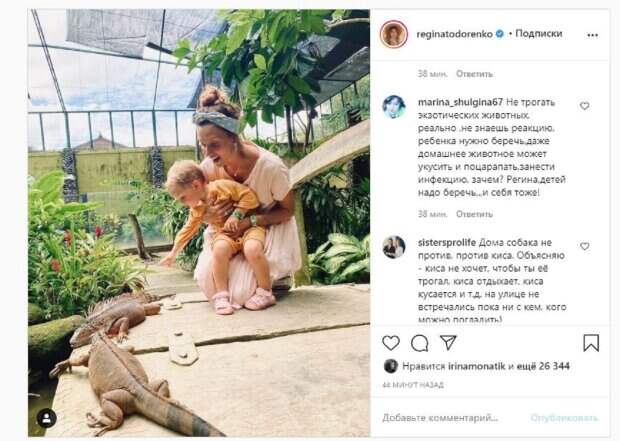
Task: Click marina_shulgina67's avatar picture
Action: 394,107
